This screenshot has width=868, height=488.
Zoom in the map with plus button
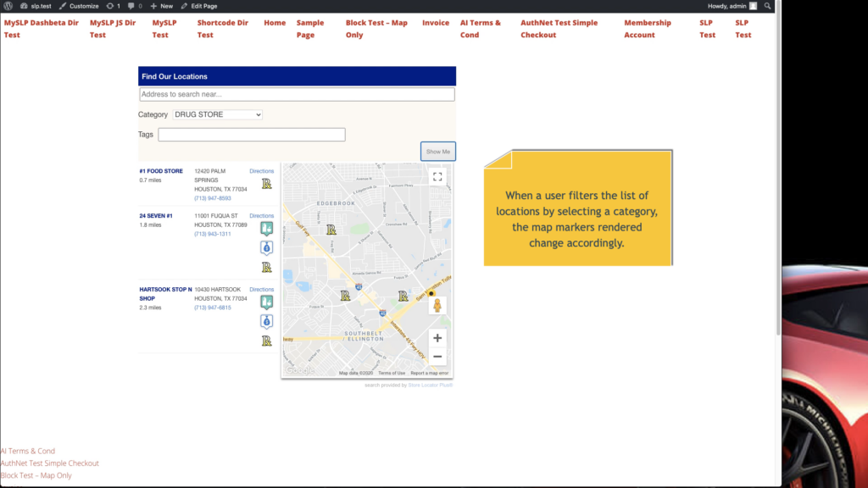[x=437, y=338]
